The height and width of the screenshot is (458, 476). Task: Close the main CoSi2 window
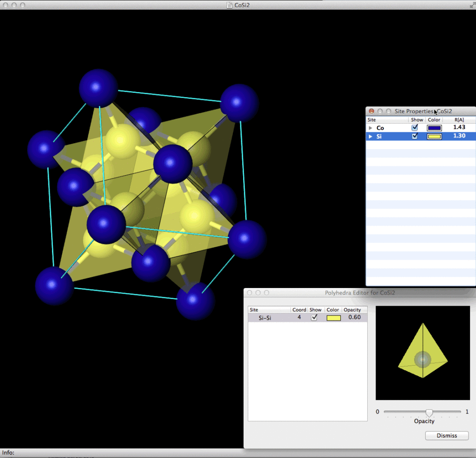point(6,5)
